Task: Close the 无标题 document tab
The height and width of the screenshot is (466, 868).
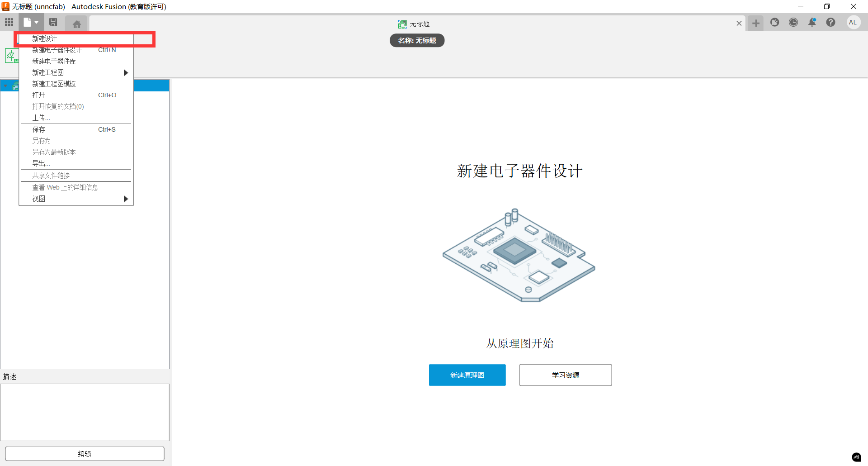Action: [x=739, y=23]
